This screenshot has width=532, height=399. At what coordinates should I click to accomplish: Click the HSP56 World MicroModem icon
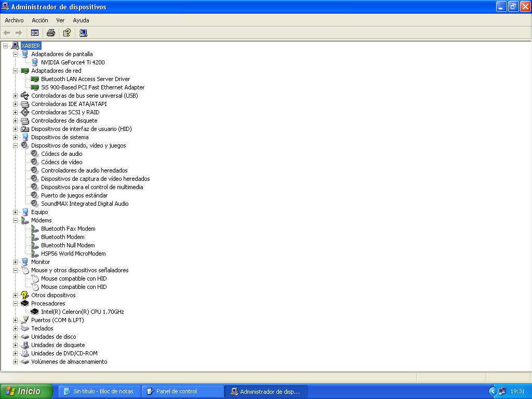coord(35,254)
